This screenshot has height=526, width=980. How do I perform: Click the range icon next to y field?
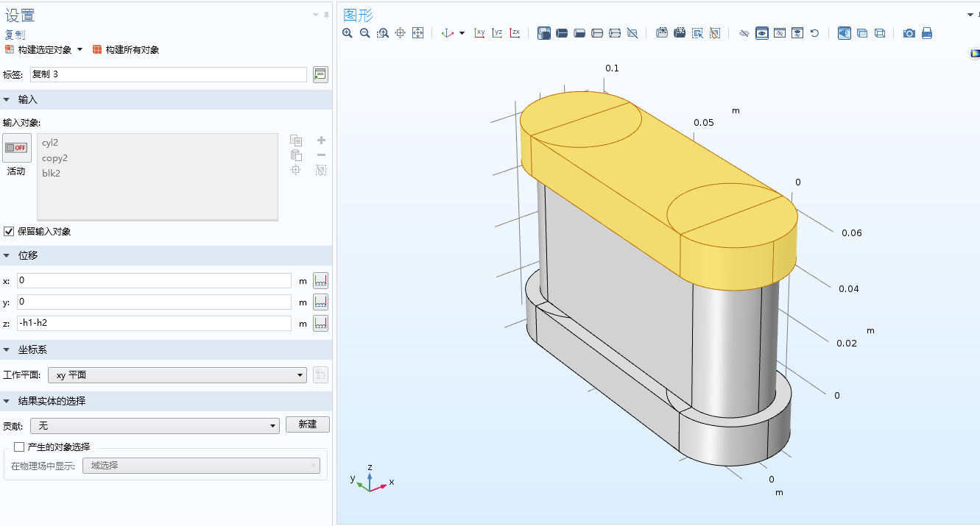coord(320,302)
